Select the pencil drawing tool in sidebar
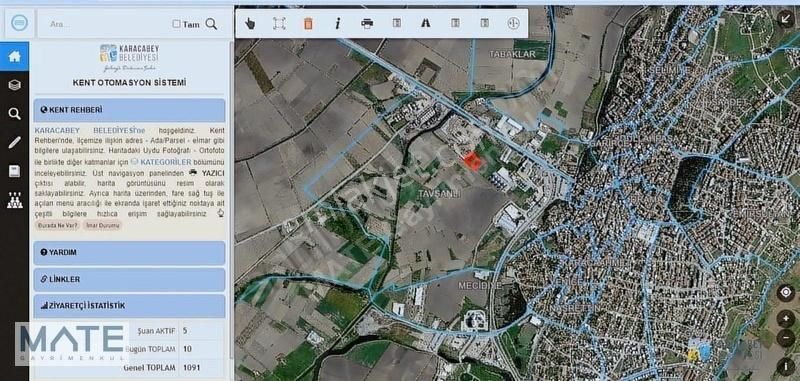 [14, 142]
